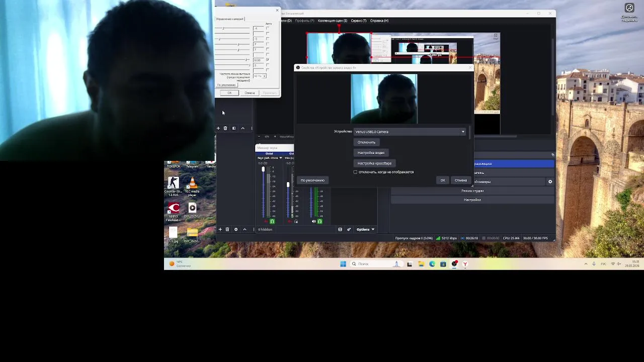Add a new source with plus icon

220,229
